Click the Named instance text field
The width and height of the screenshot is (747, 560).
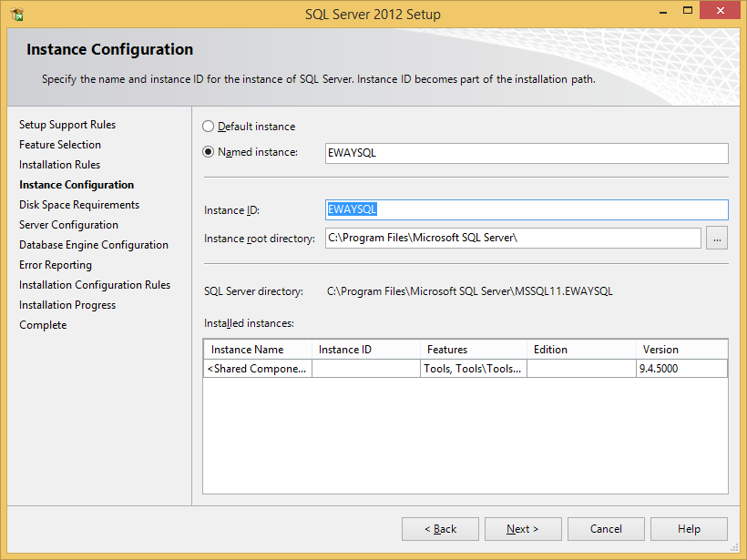tap(527, 153)
